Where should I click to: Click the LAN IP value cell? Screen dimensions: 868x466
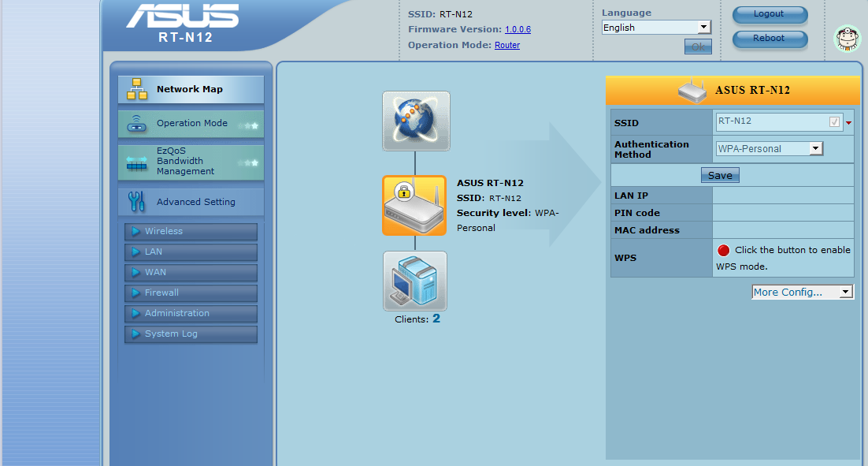pyautogui.click(x=783, y=196)
